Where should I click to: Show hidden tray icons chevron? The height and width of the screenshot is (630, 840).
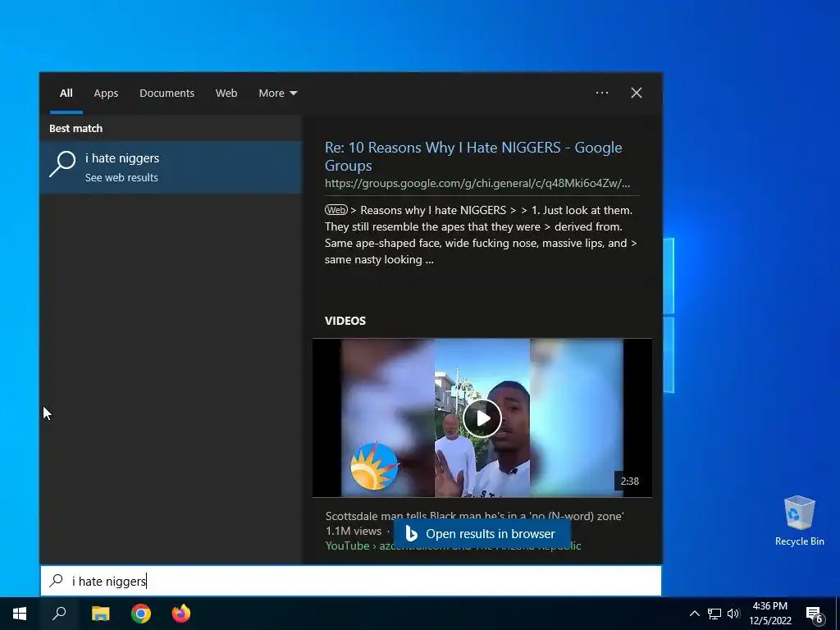coord(694,614)
